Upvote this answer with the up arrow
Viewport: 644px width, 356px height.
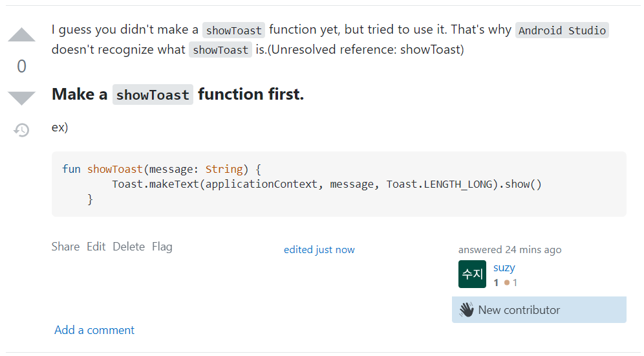pyautogui.click(x=21, y=34)
